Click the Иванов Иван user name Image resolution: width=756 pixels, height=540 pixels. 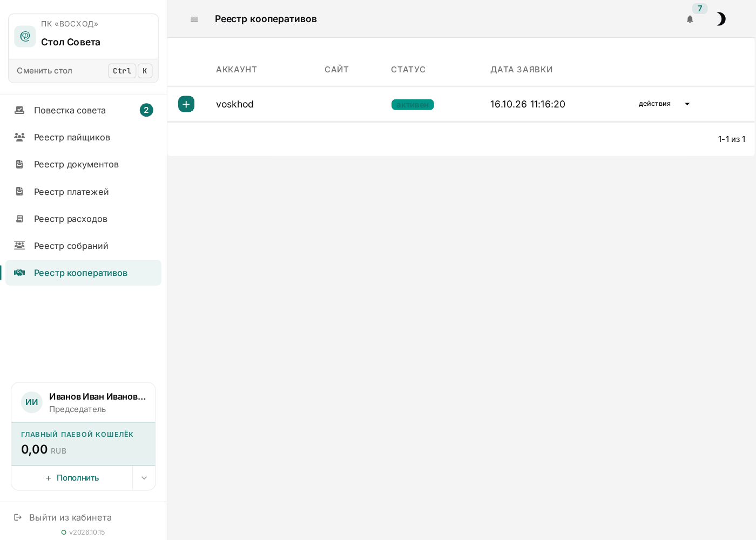[x=97, y=396]
